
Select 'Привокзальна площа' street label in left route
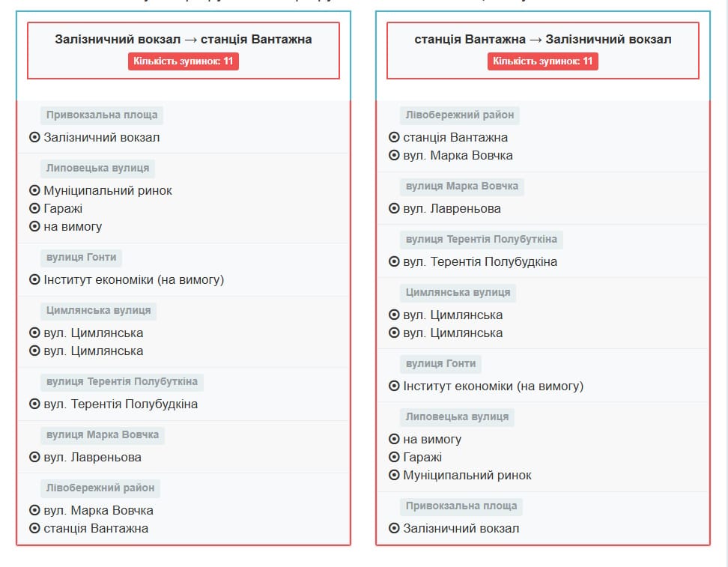[102, 115]
